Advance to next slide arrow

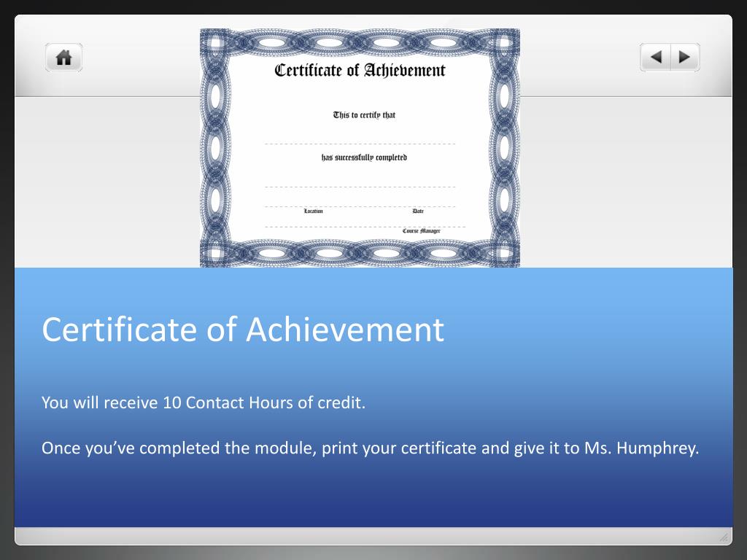pos(685,57)
